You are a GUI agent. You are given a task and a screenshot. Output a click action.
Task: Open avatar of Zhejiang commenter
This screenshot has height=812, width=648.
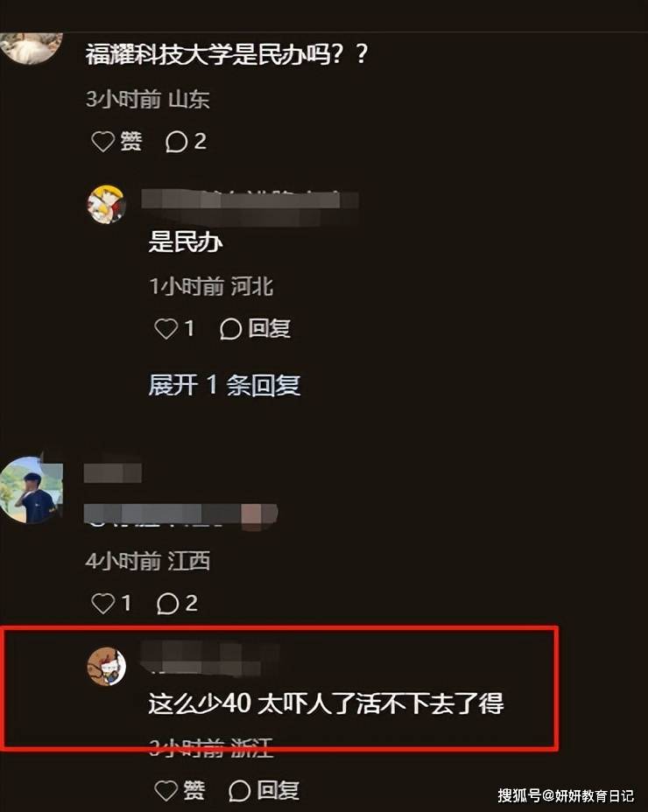tap(106, 667)
